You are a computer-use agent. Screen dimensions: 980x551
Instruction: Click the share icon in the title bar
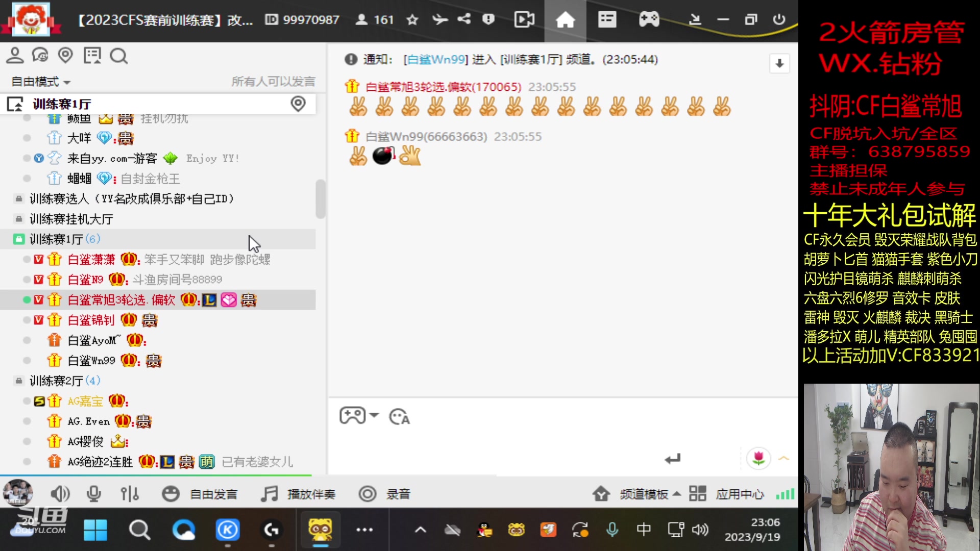tap(463, 19)
